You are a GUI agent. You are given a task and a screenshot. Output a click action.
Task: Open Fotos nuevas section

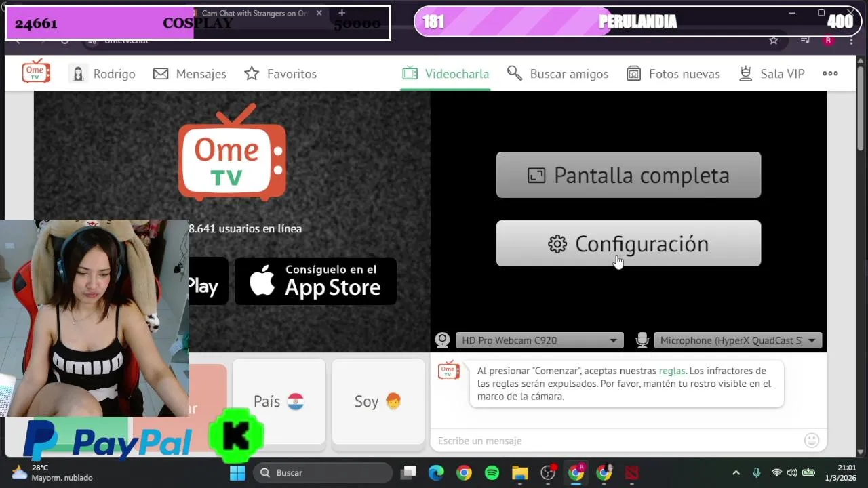pyautogui.click(x=673, y=74)
